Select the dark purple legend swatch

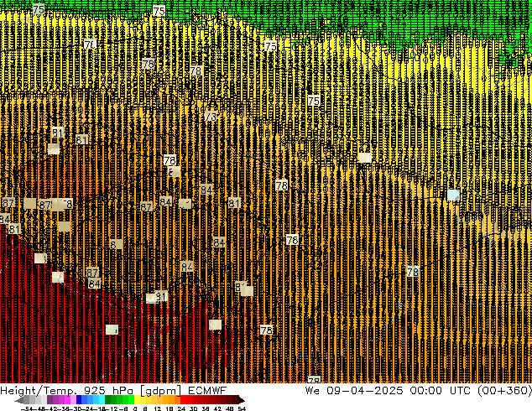click(x=50, y=400)
